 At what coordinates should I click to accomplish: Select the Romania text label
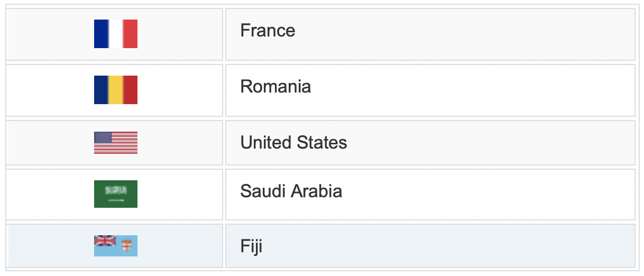point(275,87)
